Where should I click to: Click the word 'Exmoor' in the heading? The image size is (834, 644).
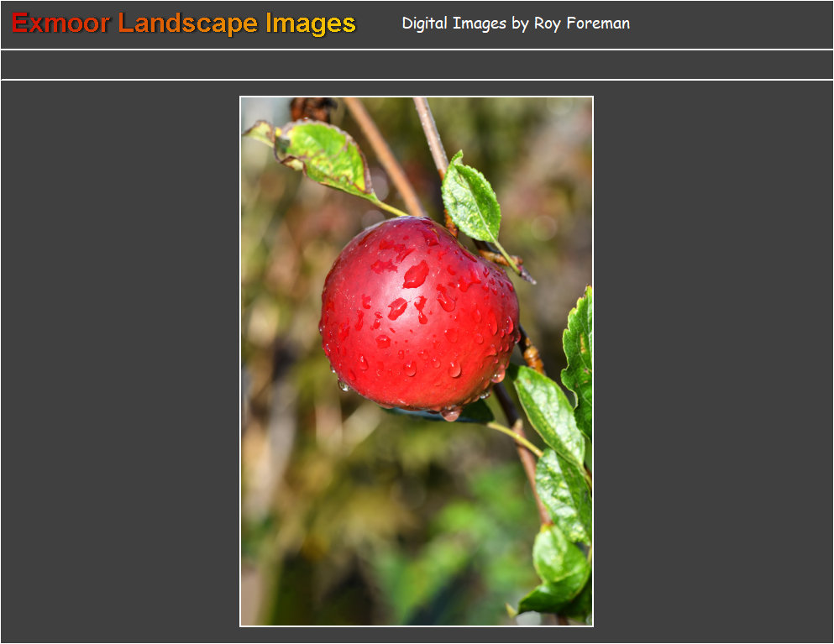click(x=60, y=24)
